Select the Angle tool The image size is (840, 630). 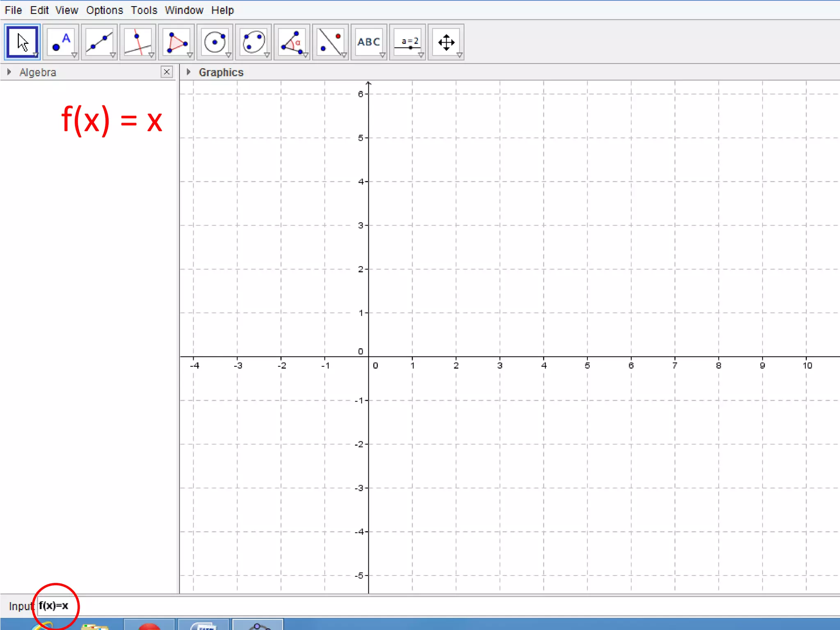click(x=292, y=42)
